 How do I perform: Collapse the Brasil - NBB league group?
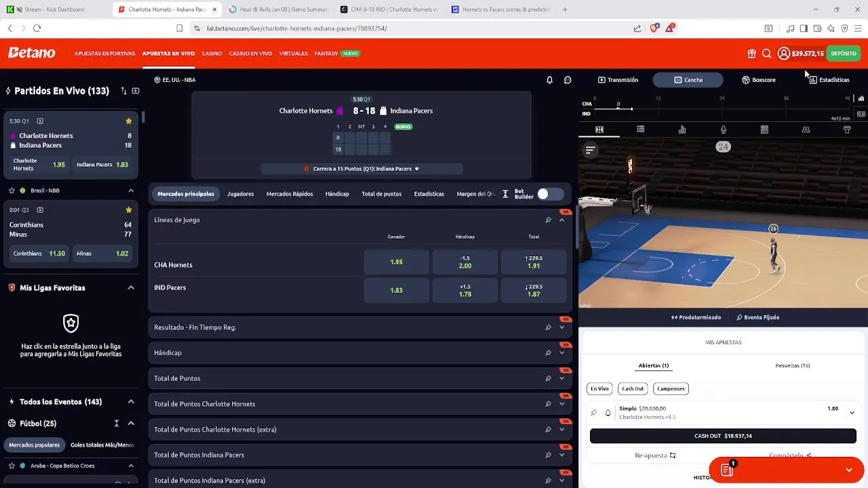[x=131, y=190]
